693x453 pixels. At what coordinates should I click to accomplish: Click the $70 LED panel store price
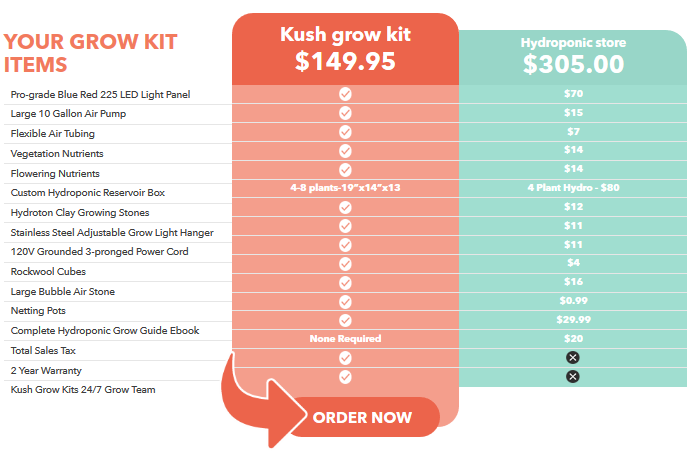(573, 93)
